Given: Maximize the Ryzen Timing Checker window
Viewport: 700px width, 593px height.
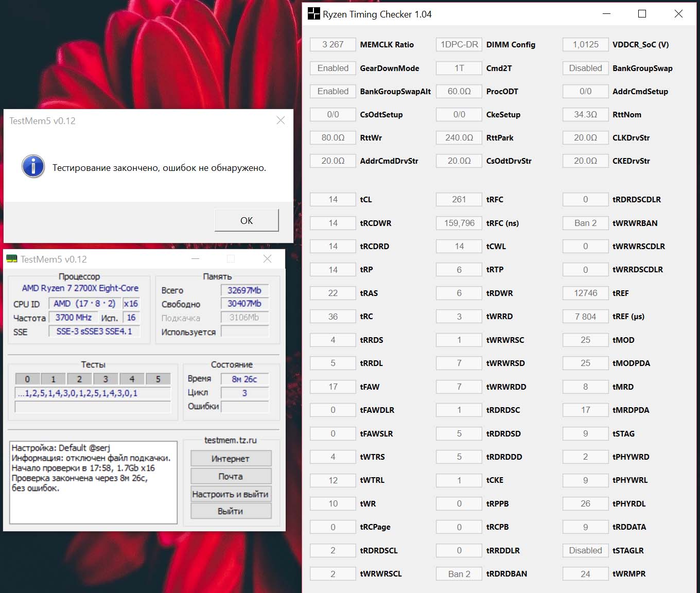Looking at the screenshot, I should (642, 14).
